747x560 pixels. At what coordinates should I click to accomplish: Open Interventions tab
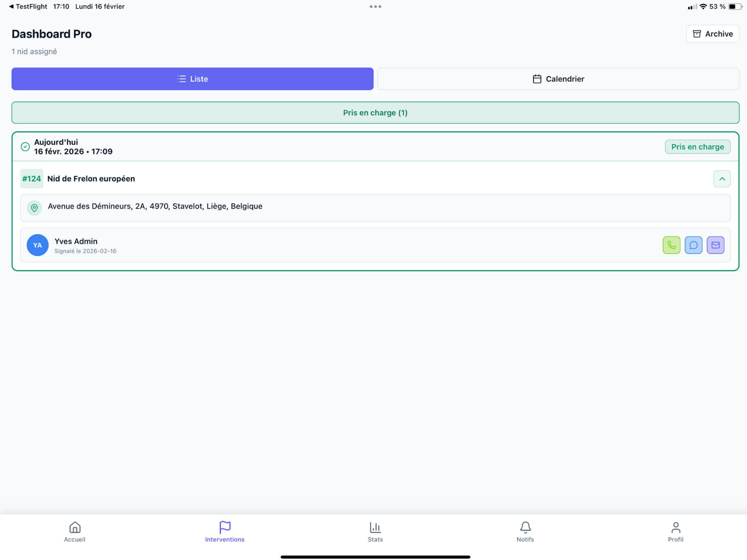pos(224,532)
